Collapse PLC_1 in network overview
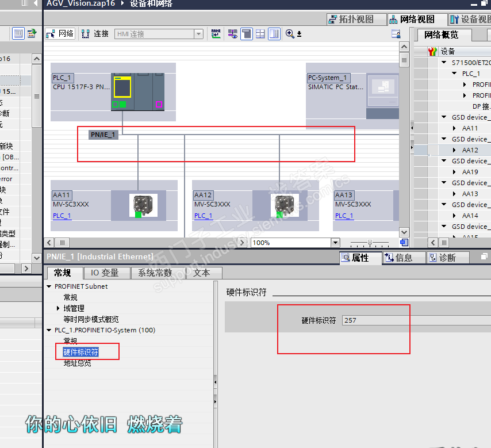The height and width of the screenshot is (448, 491). pyautogui.click(x=454, y=73)
